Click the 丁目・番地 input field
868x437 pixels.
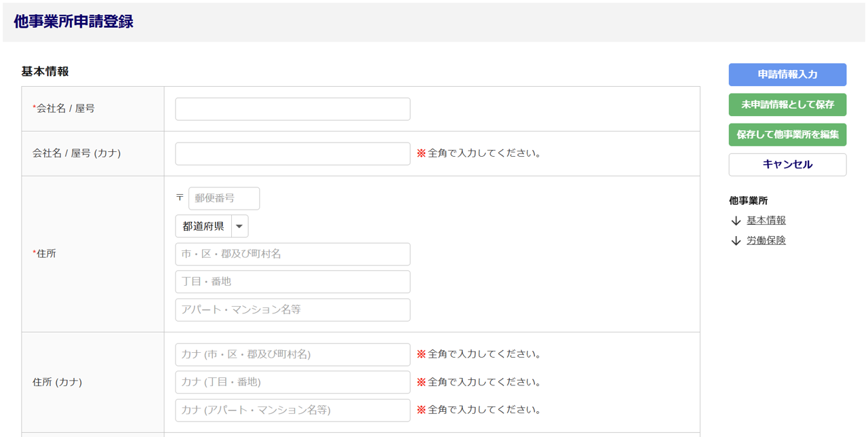coord(292,282)
